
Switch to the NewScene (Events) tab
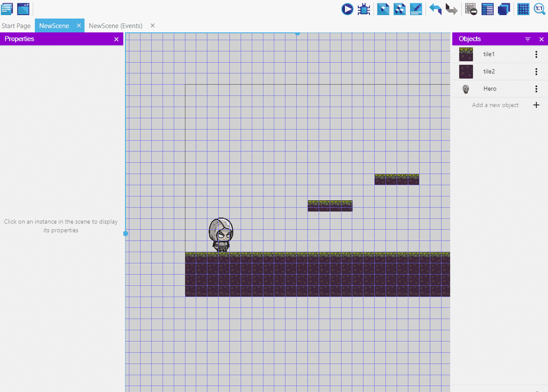(116, 26)
